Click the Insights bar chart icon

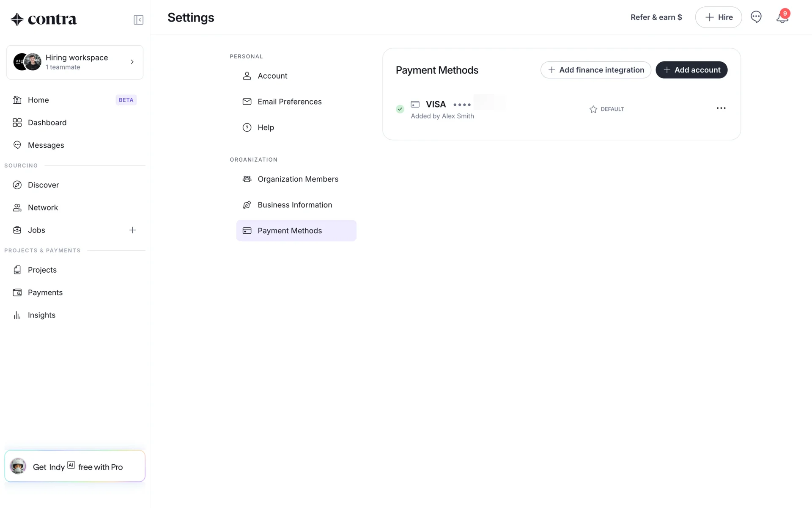coord(17,315)
